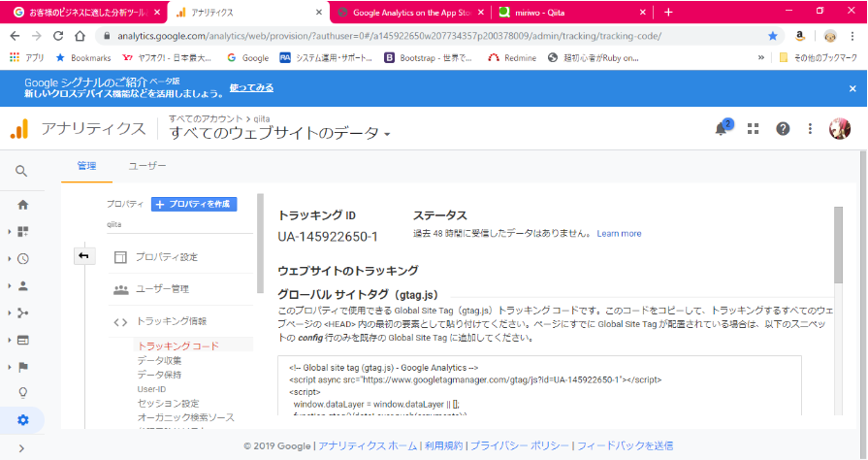The width and height of the screenshot is (868, 460).
Task: Go to browser home page
Action: pyautogui.click(x=80, y=36)
